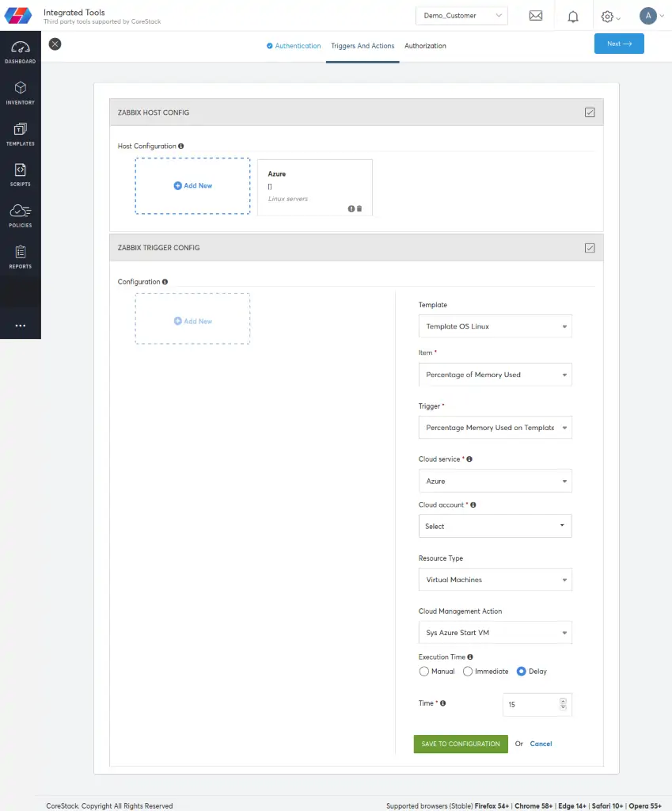This screenshot has width=672, height=811.
Task: Show more sidebar items via ellipsis
Action: (20, 326)
